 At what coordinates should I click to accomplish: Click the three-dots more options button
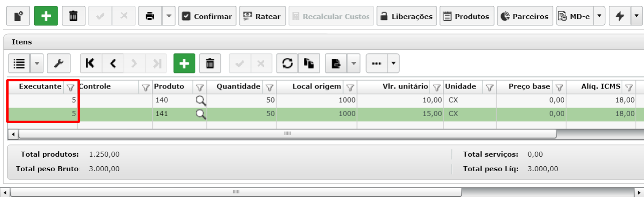(x=376, y=64)
